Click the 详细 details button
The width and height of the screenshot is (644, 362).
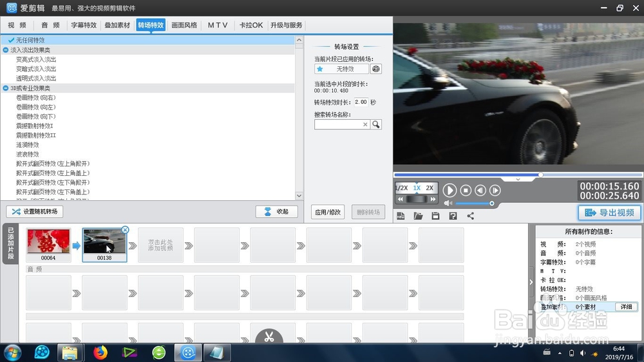pyautogui.click(x=627, y=307)
